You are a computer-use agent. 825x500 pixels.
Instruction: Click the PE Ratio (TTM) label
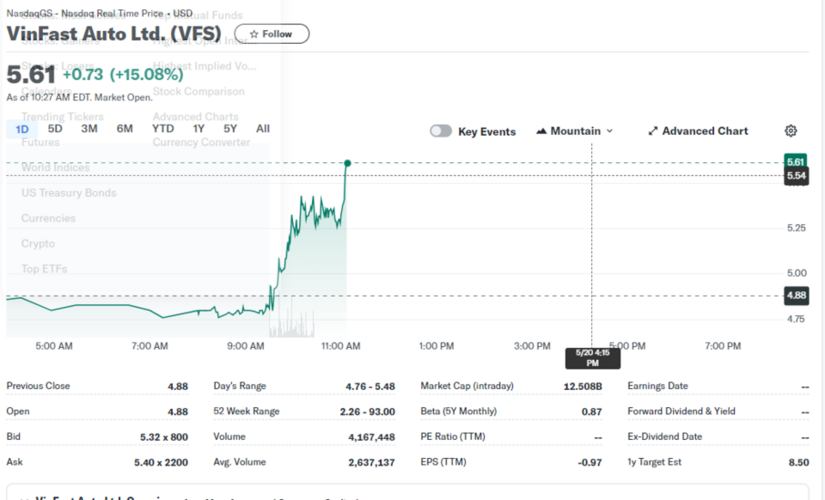[x=453, y=436]
